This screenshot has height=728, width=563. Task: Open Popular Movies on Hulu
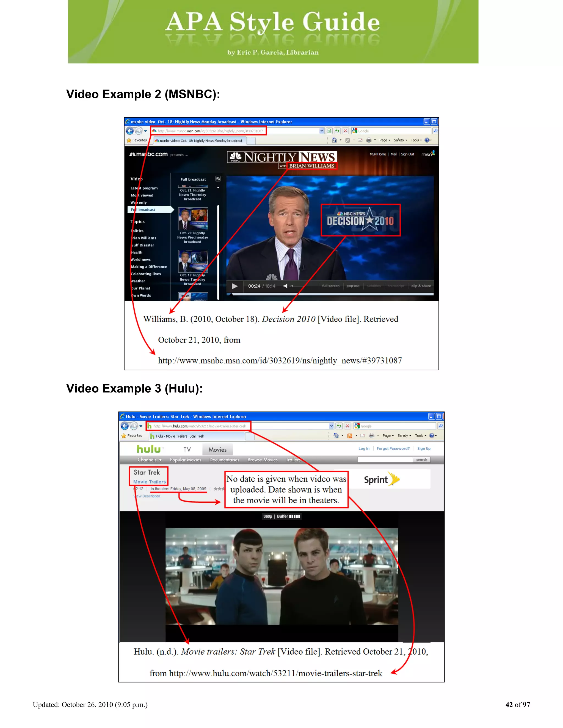186,460
